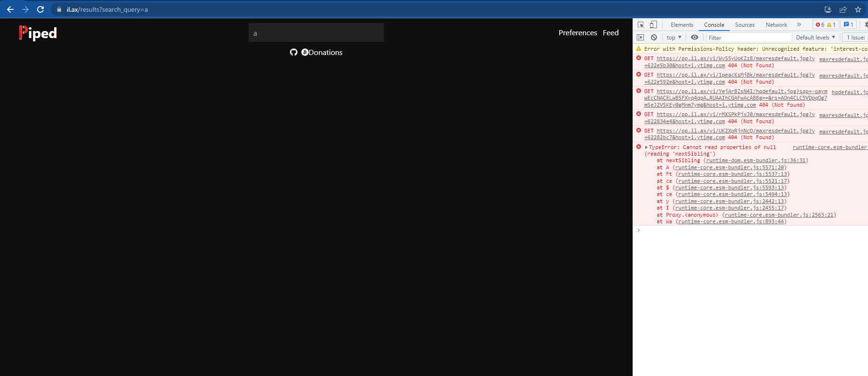868x376 pixels.
Task: Create a live expression with the eye icon
Action: 695,38
